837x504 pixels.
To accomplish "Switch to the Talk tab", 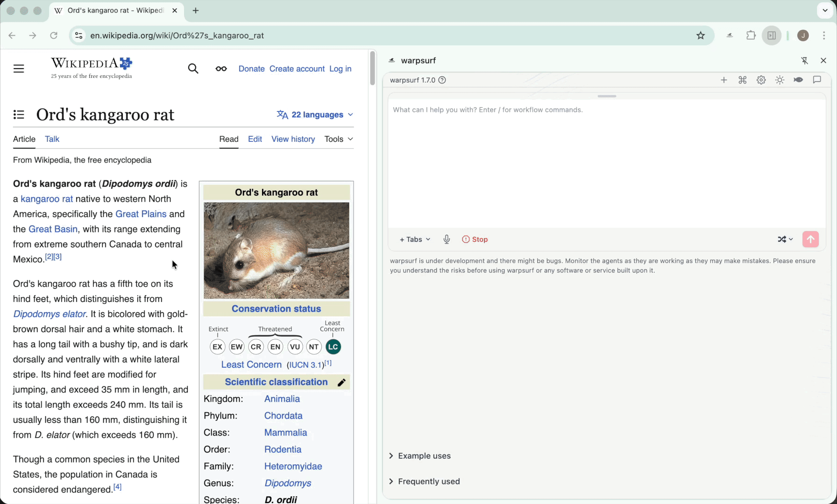I will click(52, 139).
